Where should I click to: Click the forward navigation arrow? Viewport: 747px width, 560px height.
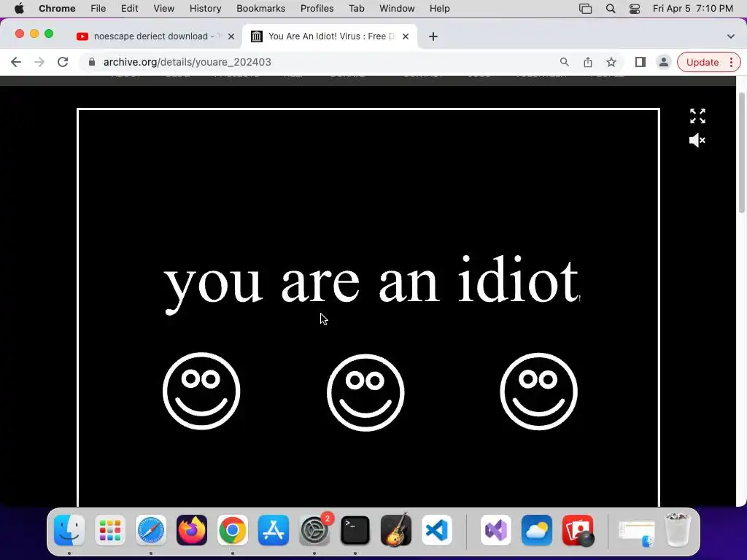[39, 62]
